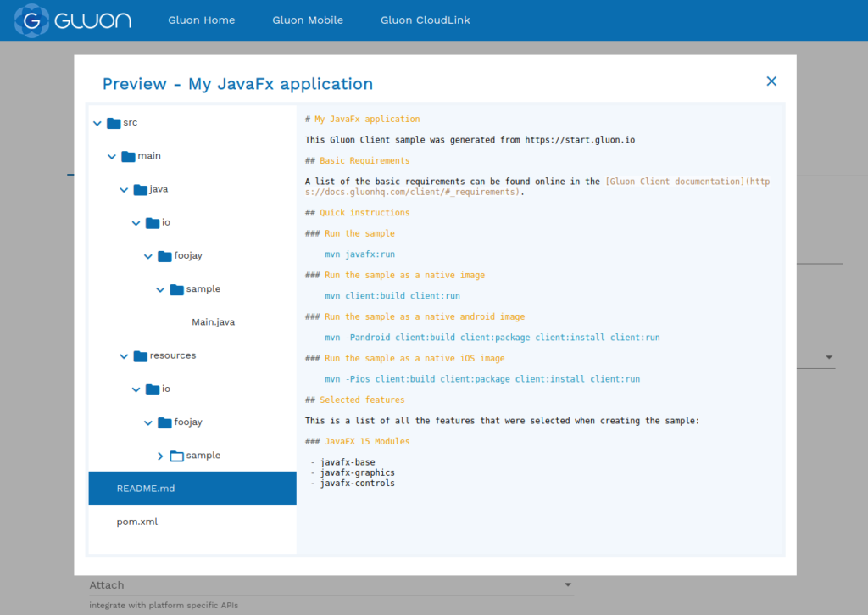Collapse the main folder chevron
Viewport: 868px width, 615px height.
pos(111,156)
